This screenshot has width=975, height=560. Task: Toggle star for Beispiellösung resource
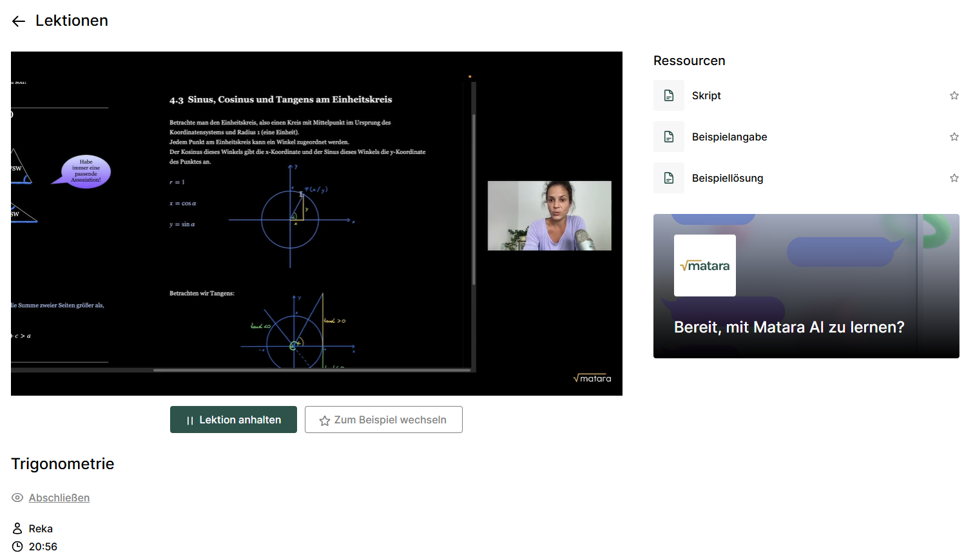pyautogui.click(x=954, y=178)
